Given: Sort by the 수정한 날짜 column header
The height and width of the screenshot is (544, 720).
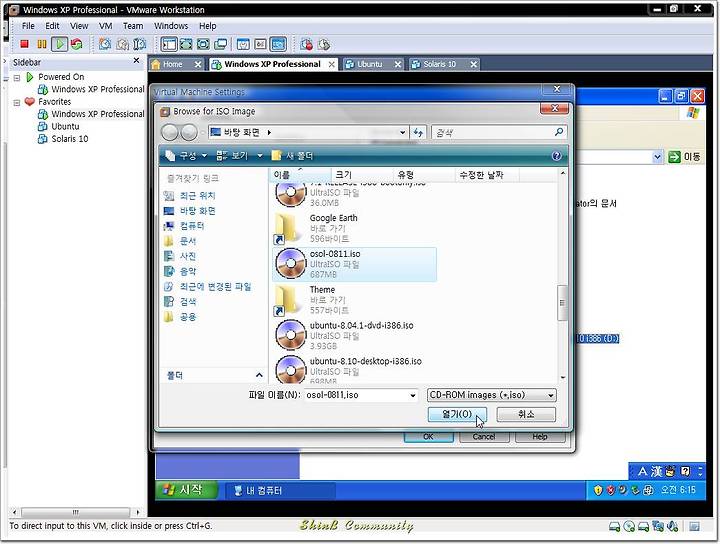Looking at the screenshot, I should 487,174.
